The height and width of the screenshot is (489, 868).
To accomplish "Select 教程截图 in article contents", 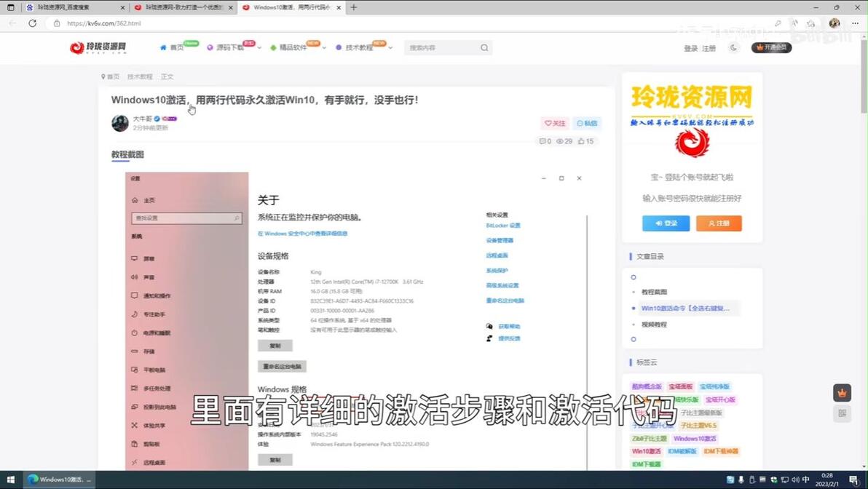I will coord(654,292).
